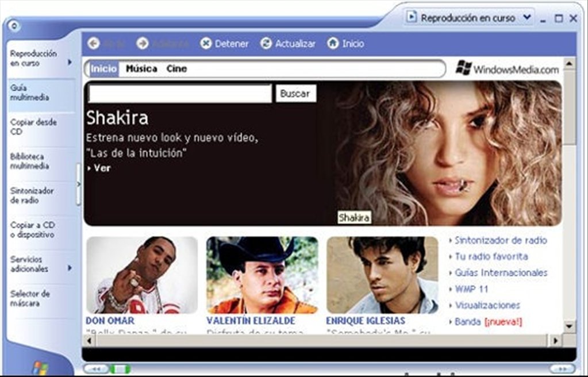Click the large Shakira banner photo

448,153
